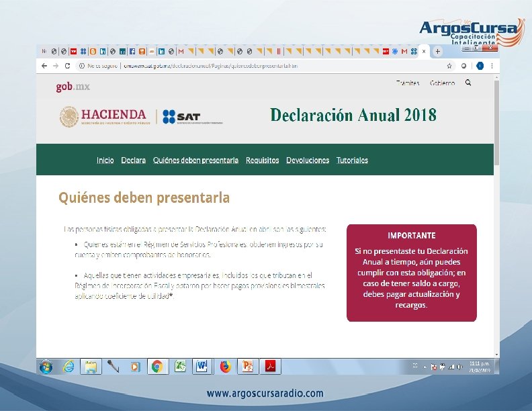Open the Declara menu item
This screenshot has width=532, height=411.
coord(134,160)
